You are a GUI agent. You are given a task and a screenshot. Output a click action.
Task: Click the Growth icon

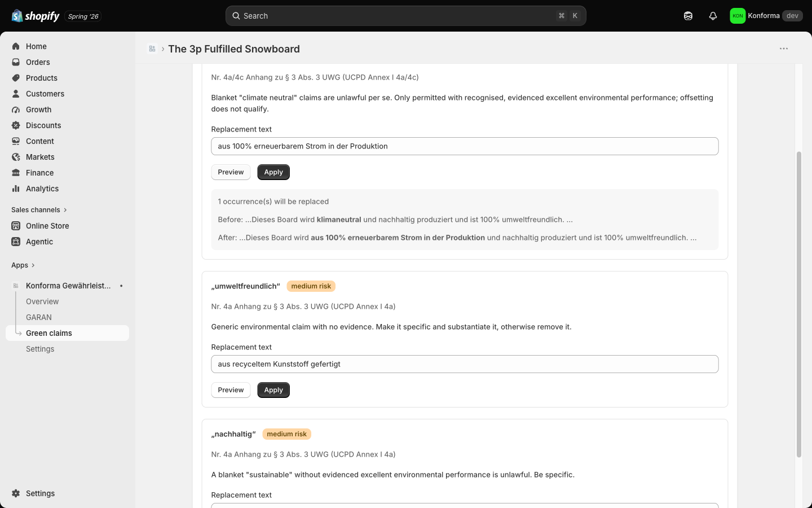pos(16,110)
